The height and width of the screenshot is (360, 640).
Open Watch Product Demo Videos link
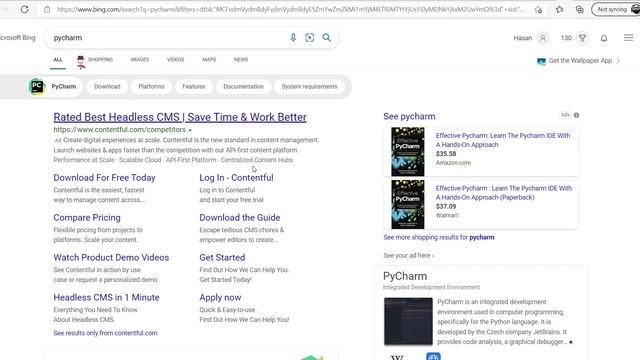pos(111,258)
